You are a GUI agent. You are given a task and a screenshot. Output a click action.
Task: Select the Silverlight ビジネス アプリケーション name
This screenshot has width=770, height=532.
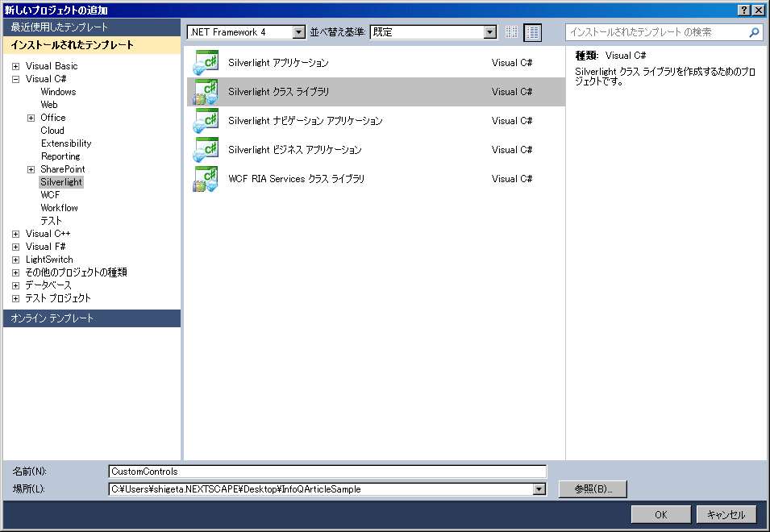294,150
